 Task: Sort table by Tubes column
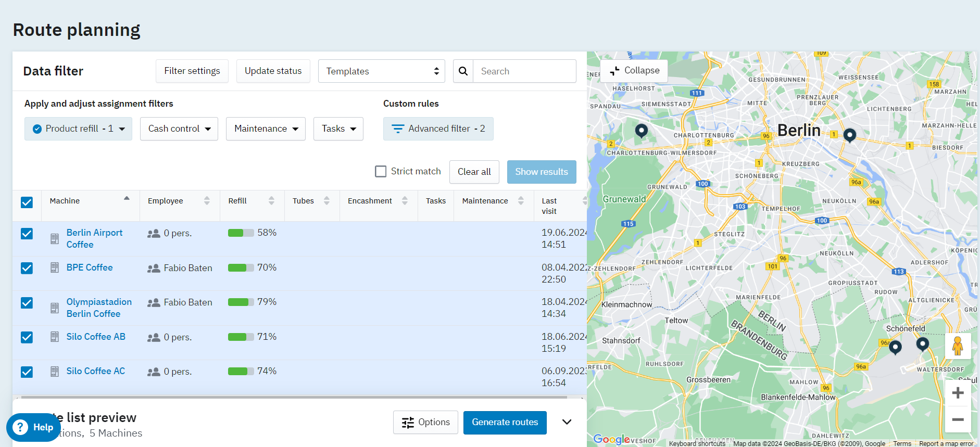326,201
